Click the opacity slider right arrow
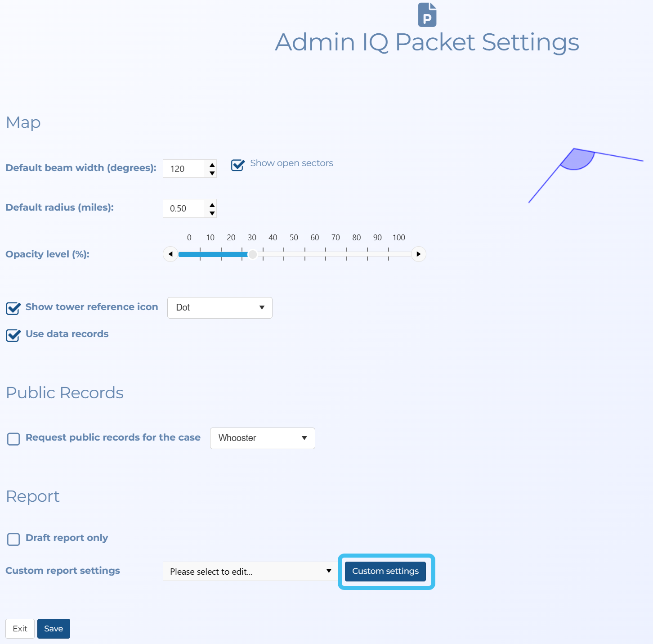The image size is (653, 644). click(x=418, y=254)
